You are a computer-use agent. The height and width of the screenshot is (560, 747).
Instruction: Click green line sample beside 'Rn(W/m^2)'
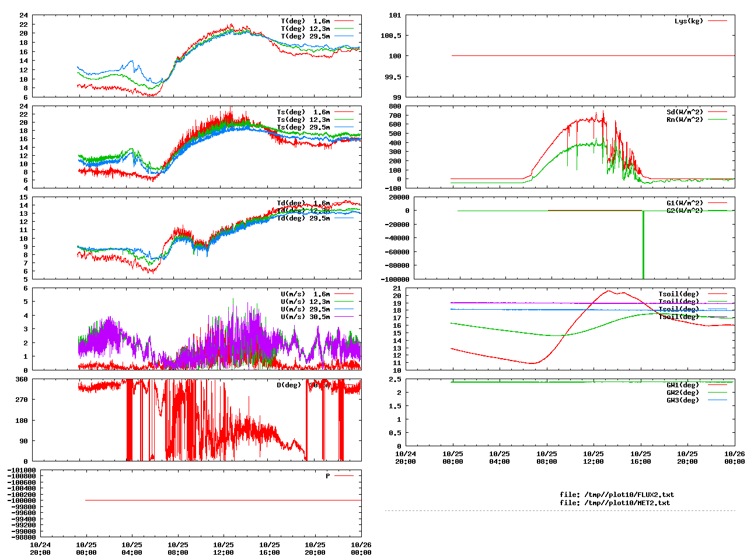(718, 120)
